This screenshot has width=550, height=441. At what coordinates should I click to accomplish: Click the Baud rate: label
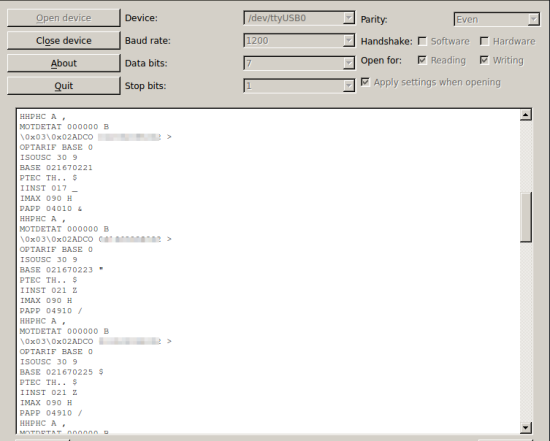(148, 41)
